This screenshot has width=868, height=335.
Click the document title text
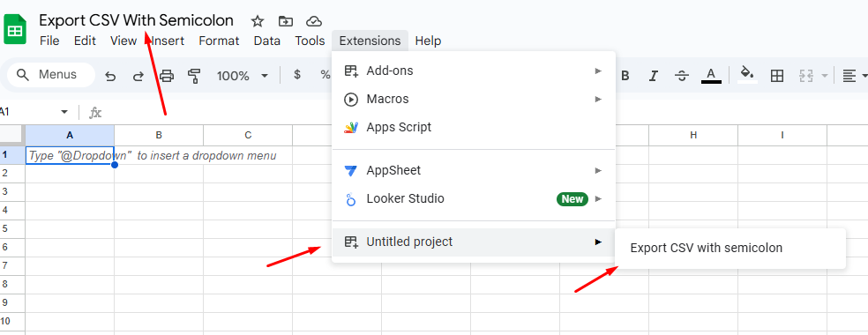[136, 20]
